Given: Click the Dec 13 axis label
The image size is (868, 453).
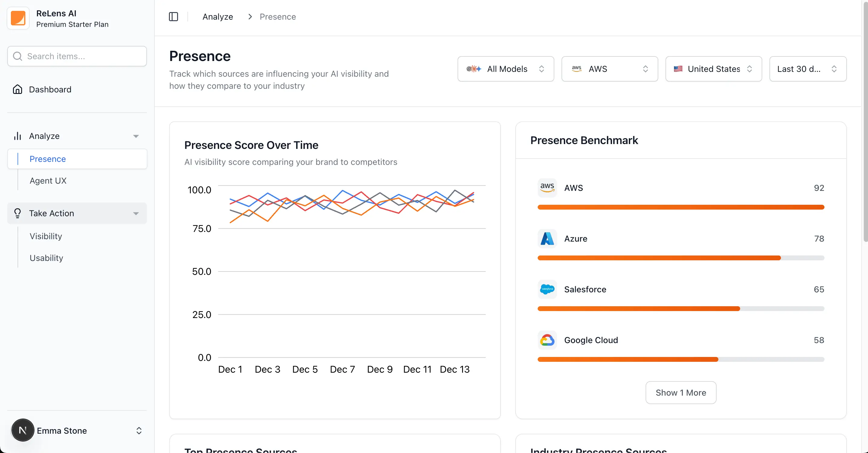Looking at the screenshot, I should tap(455, 369).
